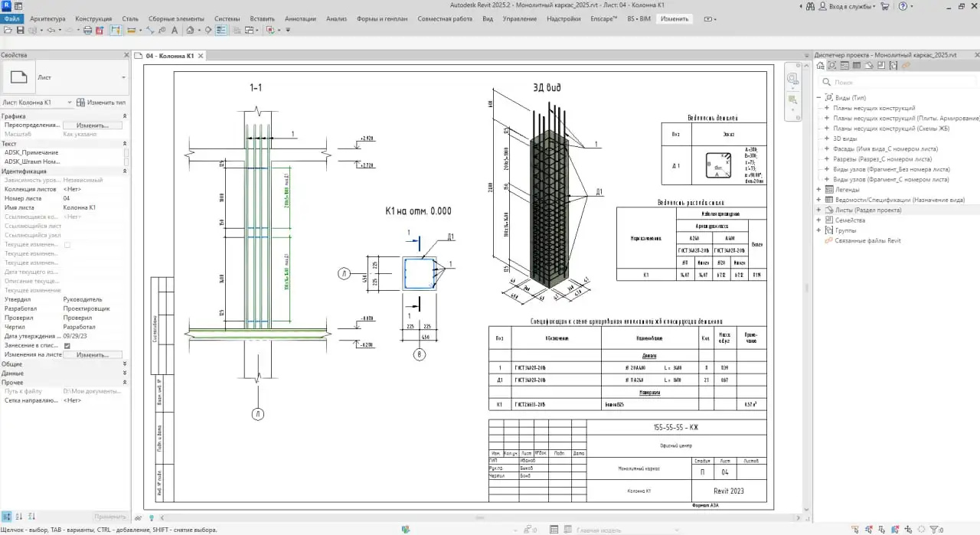Click the 'Применить' button in Properties
Image resolution: width=980 pixels, height=535 pixels.
pyautogui.click(x=110, y=517)
